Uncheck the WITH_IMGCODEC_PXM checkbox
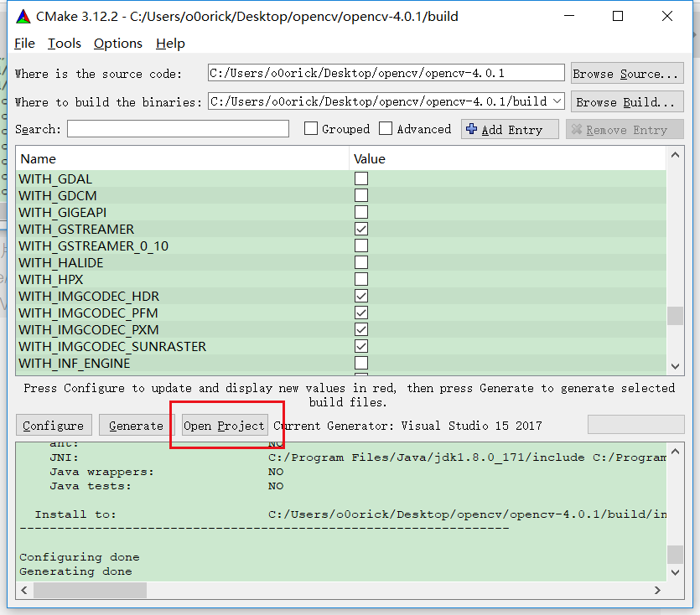 pos(361,329)
